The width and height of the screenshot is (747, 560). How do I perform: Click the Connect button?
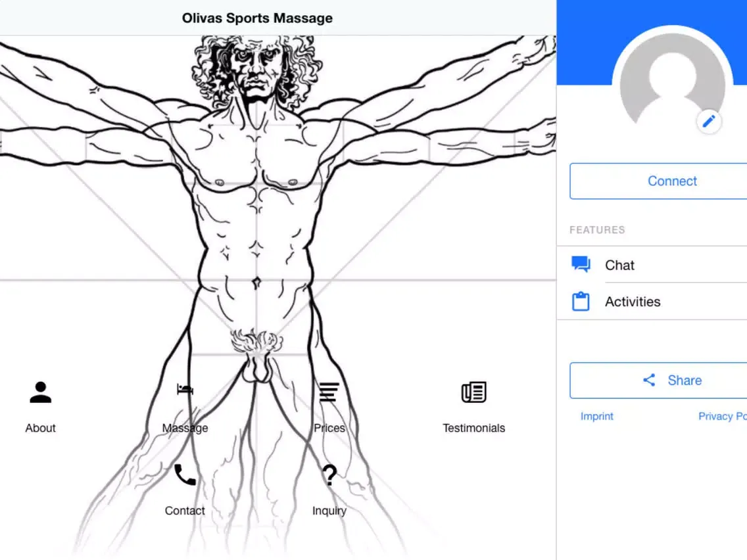pos(658,181)
